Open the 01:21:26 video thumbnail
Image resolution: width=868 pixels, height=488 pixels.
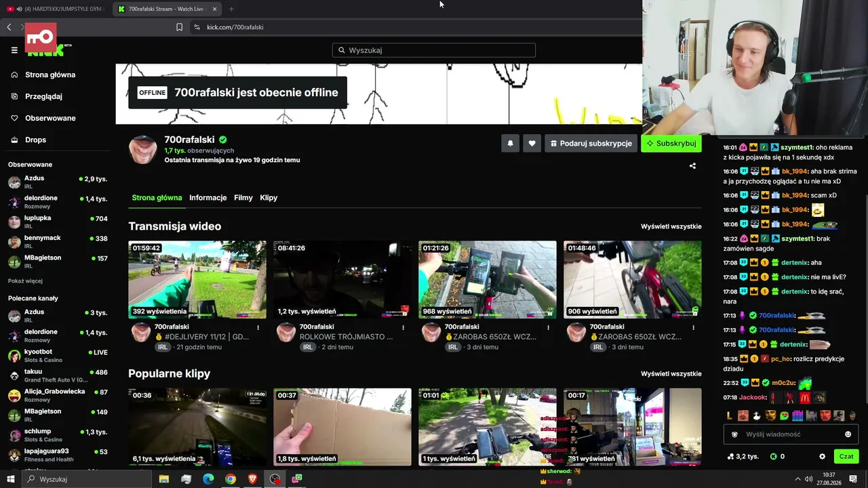coord(488,280)
